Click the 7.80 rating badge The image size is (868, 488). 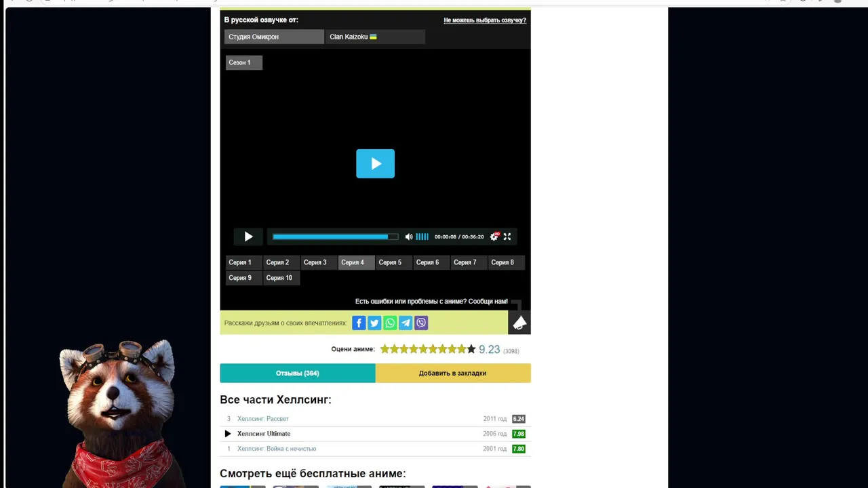(x=519, y=449)
